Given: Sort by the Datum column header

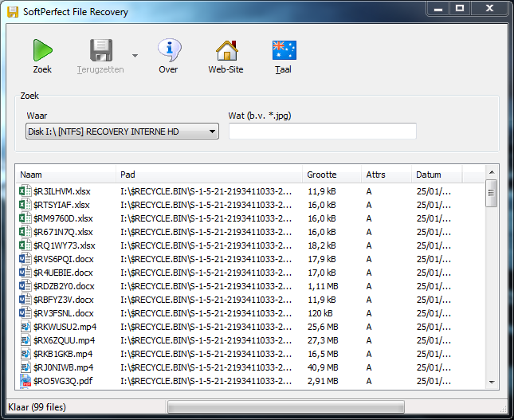Looking at the screenshot, I should click(437, 175).
